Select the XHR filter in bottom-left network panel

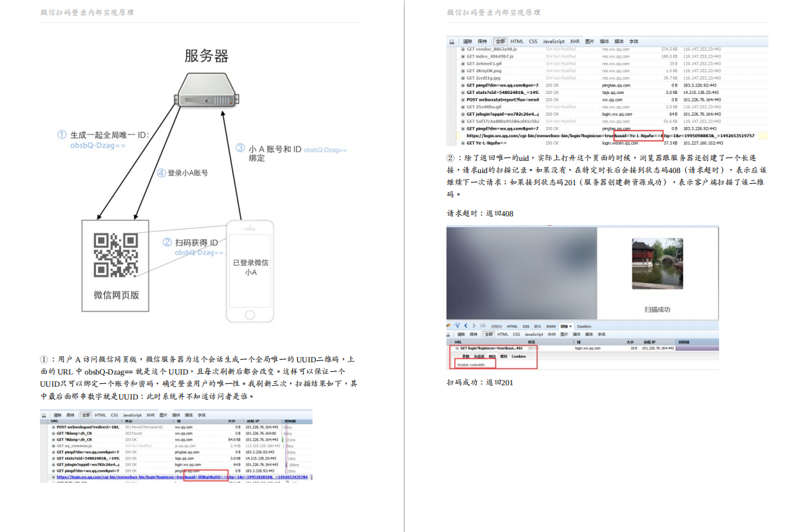(x=150, y=415)
